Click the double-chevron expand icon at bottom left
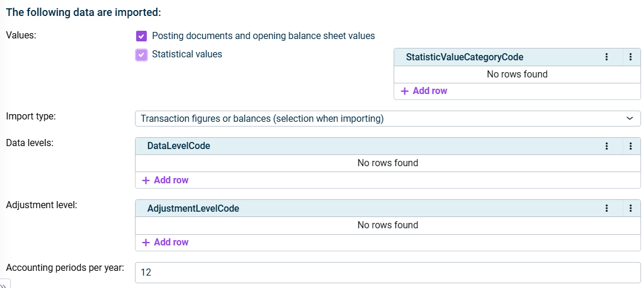 pos(4,284)
